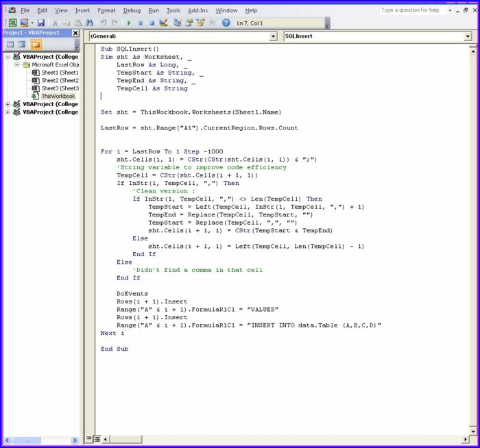This screenshot has height=448, width=480.
Task: Click the Undo arrow icon
Action: tap(104, 23)
